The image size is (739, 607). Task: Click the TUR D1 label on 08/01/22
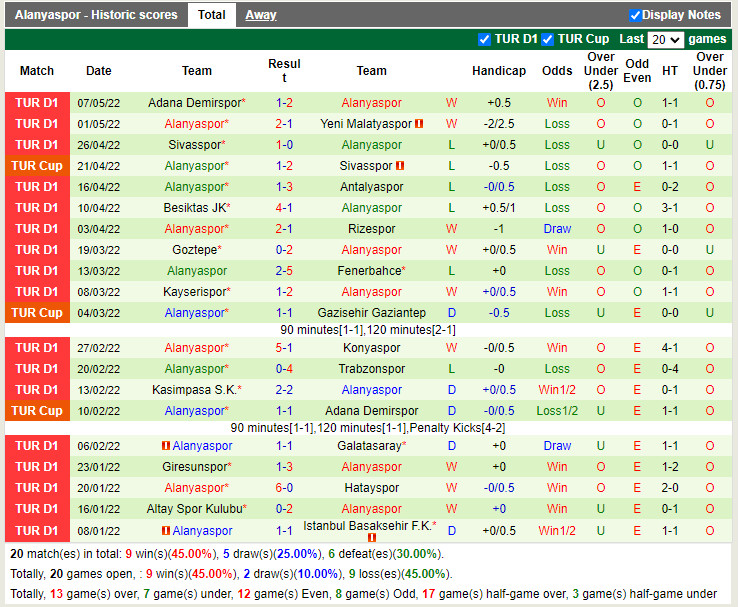[x=37, y=531]
